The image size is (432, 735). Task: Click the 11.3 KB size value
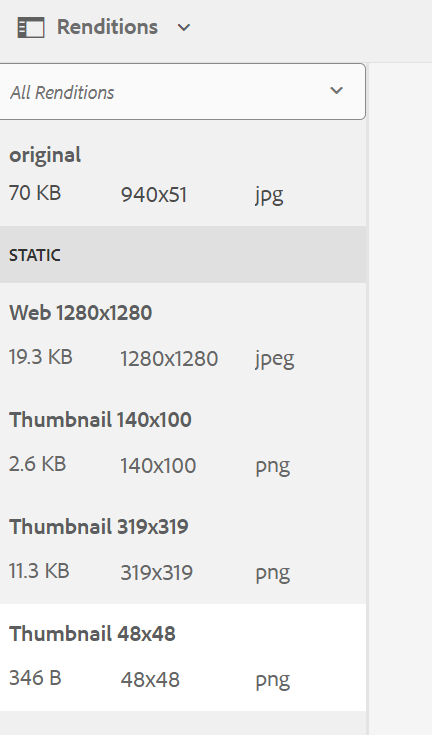[x=39, y=570]
